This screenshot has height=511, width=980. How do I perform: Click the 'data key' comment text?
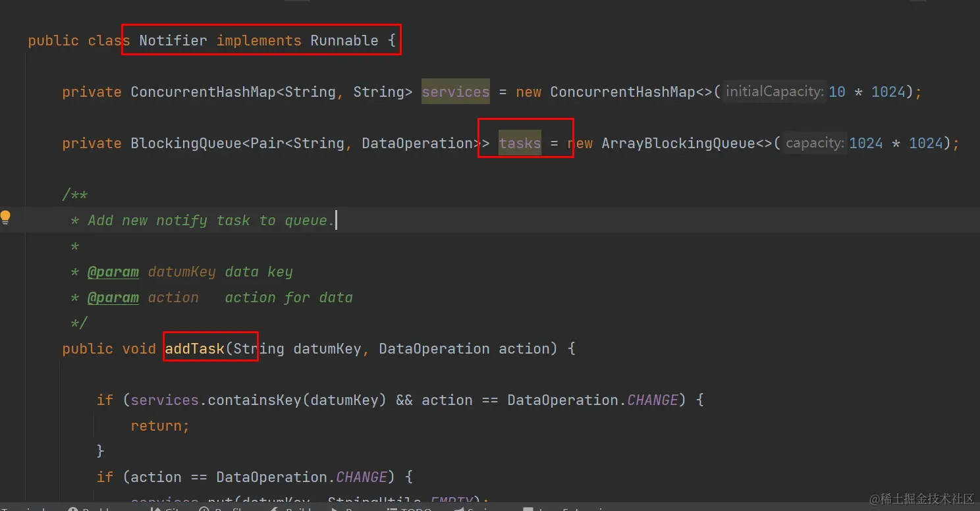(x=258, y=272)
